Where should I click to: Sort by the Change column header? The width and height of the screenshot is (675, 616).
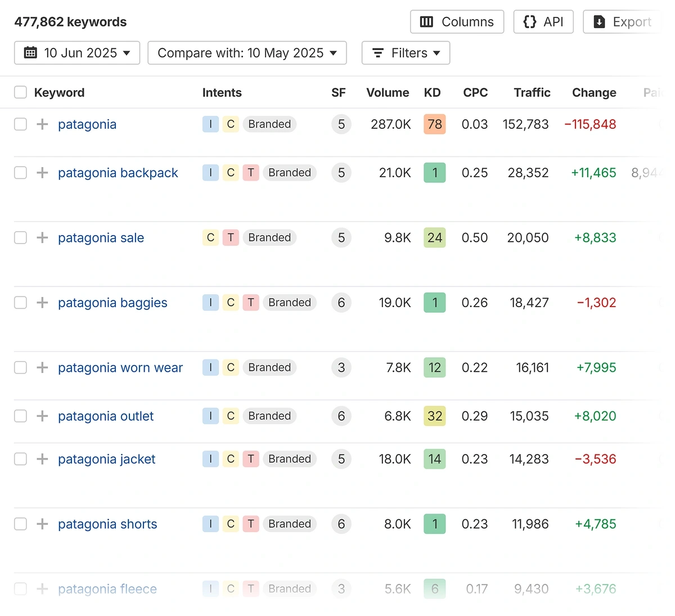pos(594,92)
